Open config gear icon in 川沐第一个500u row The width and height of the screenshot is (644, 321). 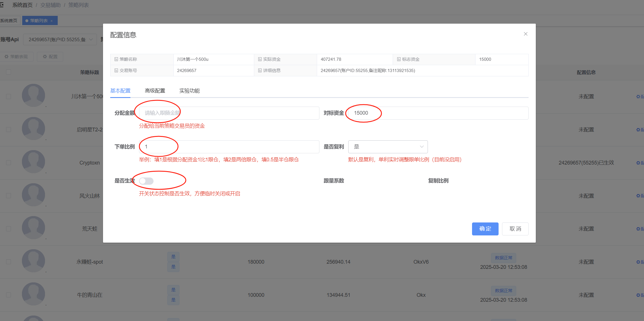coord(638,97)
